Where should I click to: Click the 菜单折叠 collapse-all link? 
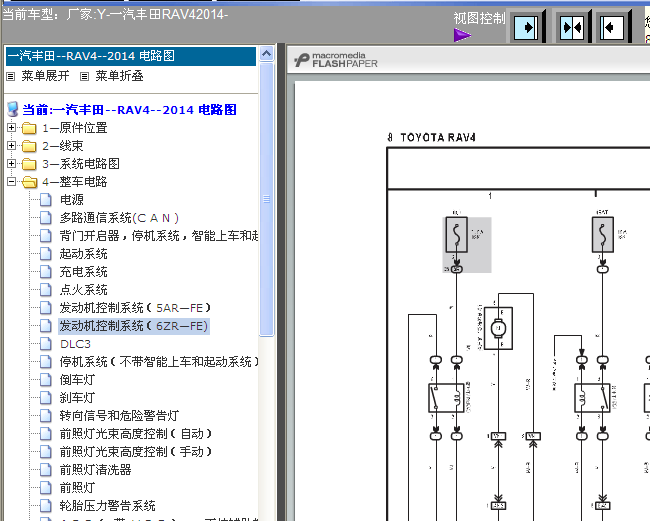[119, 76]
